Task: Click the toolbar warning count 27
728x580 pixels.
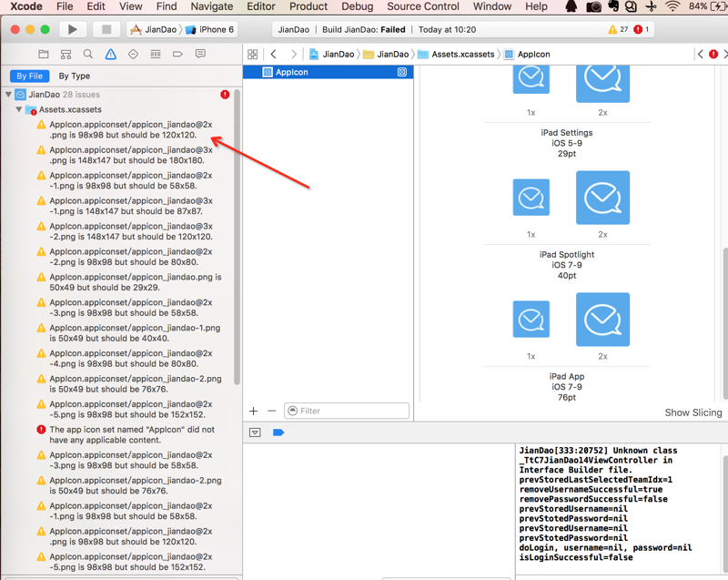Action: [618, 29]
